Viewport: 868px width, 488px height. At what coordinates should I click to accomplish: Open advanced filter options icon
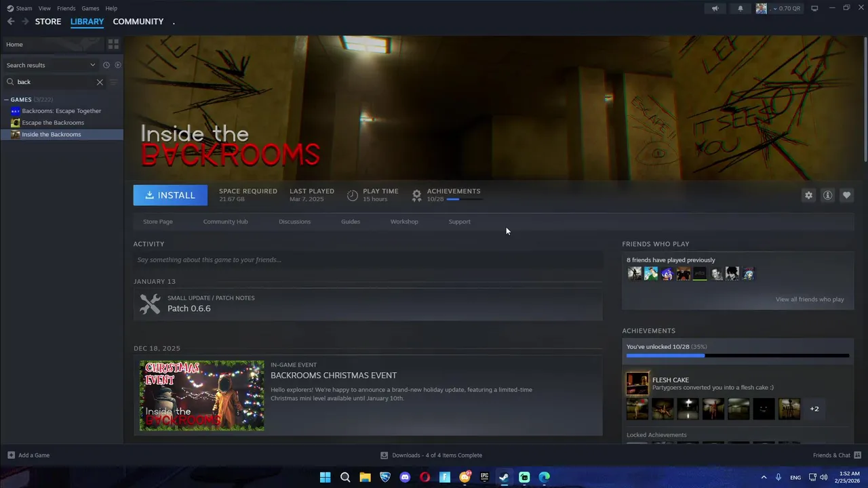tap(114, 82)
